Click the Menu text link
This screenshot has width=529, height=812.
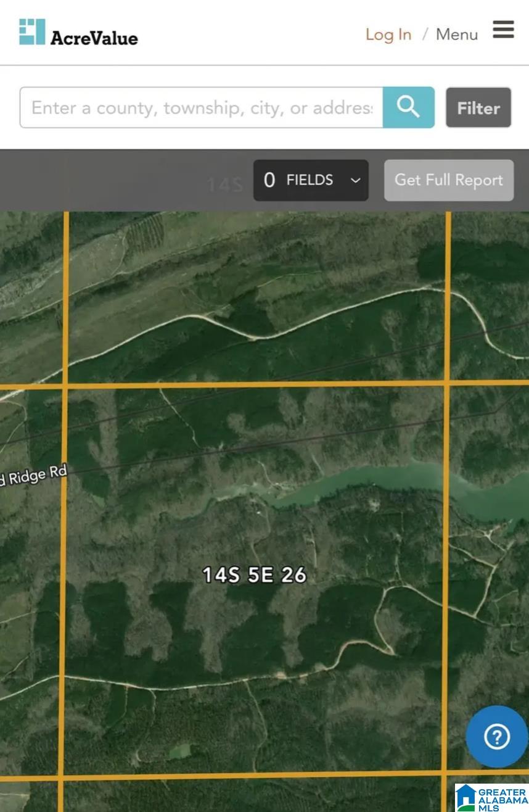[x=457, y=35]
